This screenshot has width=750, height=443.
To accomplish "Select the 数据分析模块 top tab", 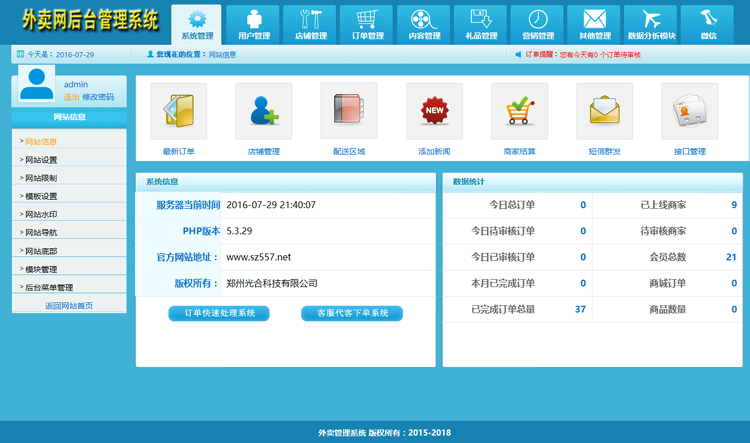I will 652,24.
